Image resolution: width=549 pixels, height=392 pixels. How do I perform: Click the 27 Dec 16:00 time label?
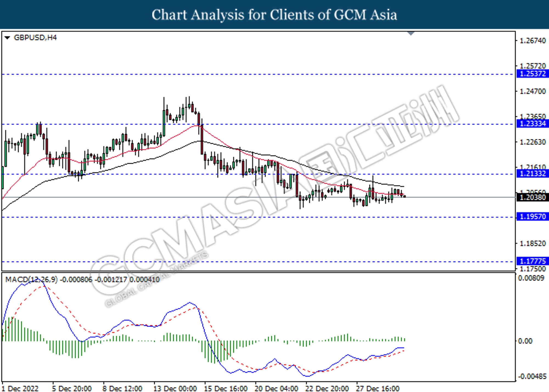coord(378,388)
